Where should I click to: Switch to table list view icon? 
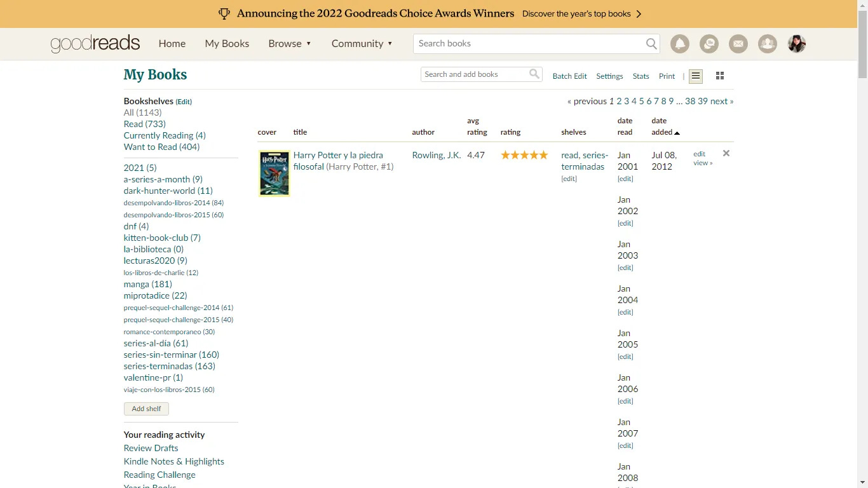pos(696,76)
